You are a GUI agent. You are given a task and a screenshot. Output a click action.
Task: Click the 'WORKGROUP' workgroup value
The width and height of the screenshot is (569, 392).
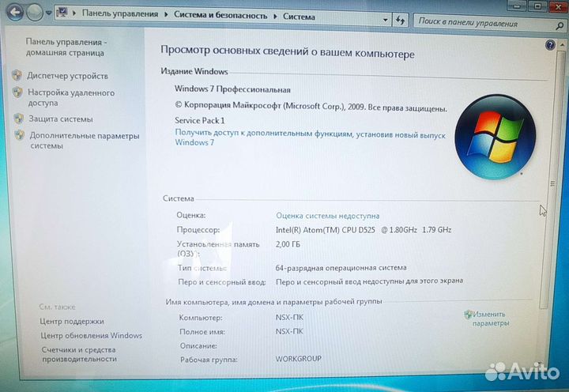click(x=298, y=359)
